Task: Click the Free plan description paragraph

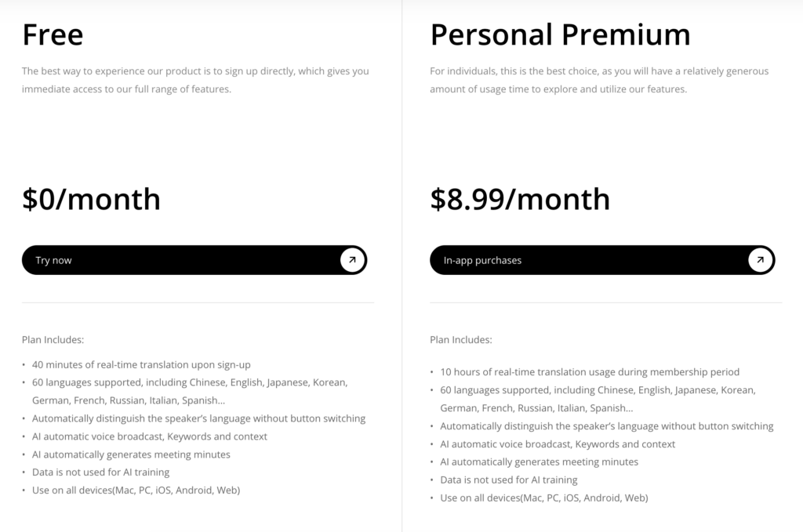Action: click(x=195, y=80)
